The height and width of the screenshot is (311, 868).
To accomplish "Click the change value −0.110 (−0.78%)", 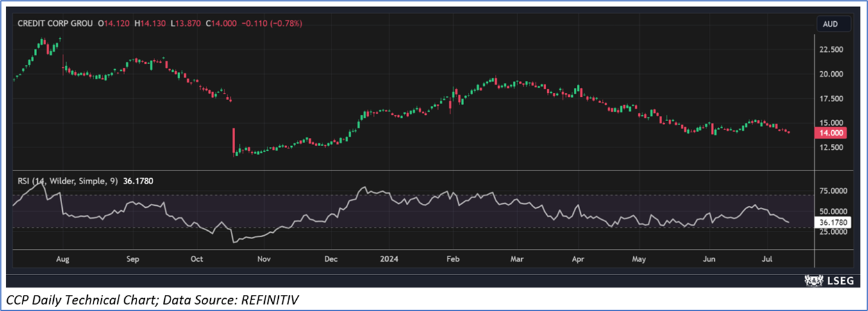I will (x=272, y=23).
